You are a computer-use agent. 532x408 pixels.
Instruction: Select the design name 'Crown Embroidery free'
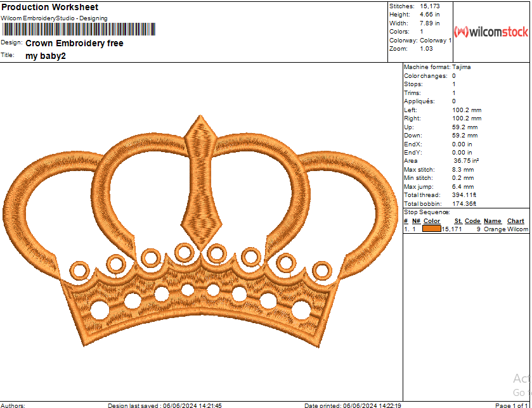pos(74,43)
